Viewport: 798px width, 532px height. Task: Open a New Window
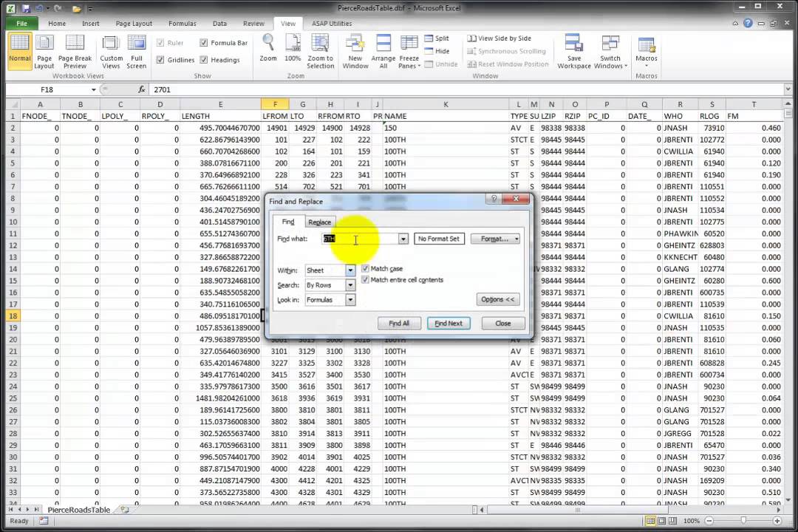point(355,52)
